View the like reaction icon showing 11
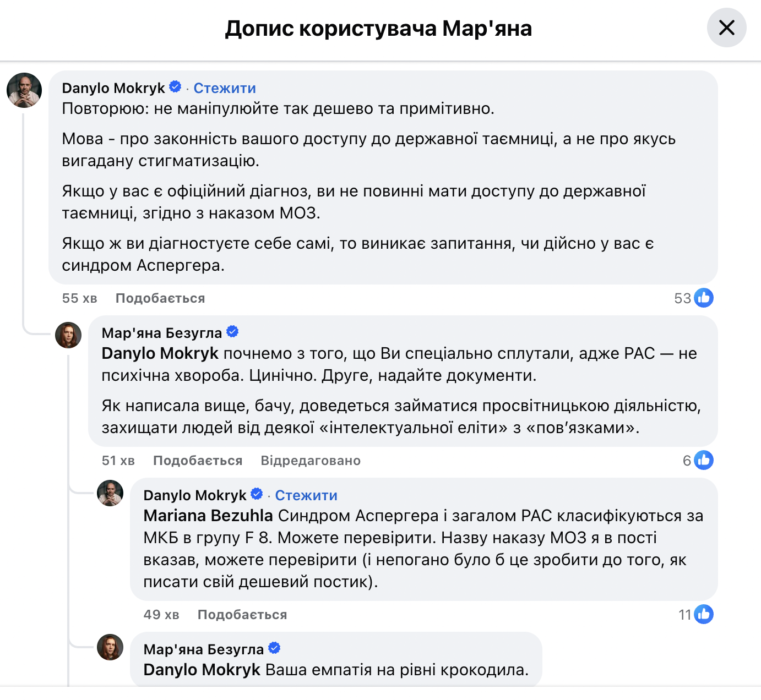Viewport: 761px width, 700px height. pos(703,614)
